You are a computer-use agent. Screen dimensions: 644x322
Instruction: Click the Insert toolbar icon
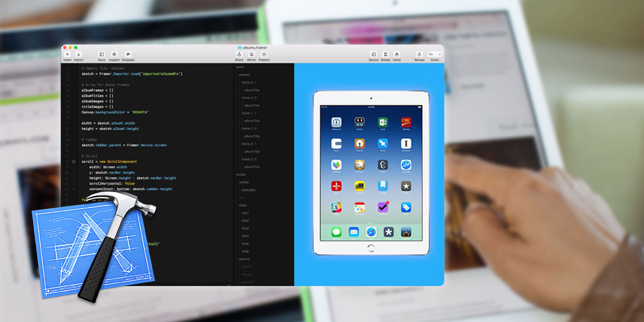(x=67, y=54)
